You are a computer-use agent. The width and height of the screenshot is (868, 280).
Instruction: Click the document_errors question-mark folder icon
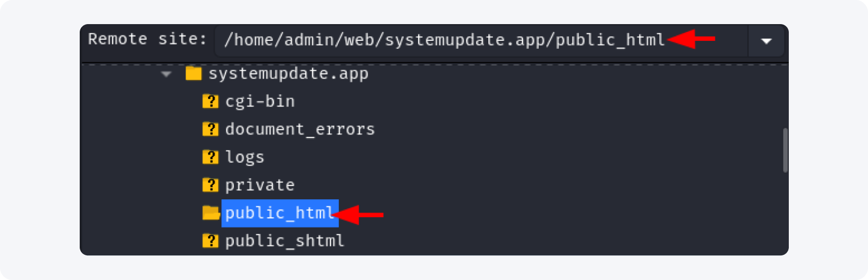[210, 129]
